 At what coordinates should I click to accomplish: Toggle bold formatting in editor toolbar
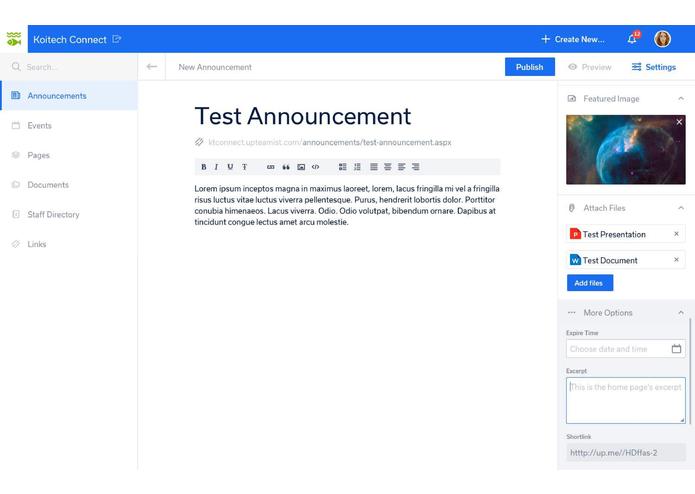pyautogui.click(x=203, y=167)
